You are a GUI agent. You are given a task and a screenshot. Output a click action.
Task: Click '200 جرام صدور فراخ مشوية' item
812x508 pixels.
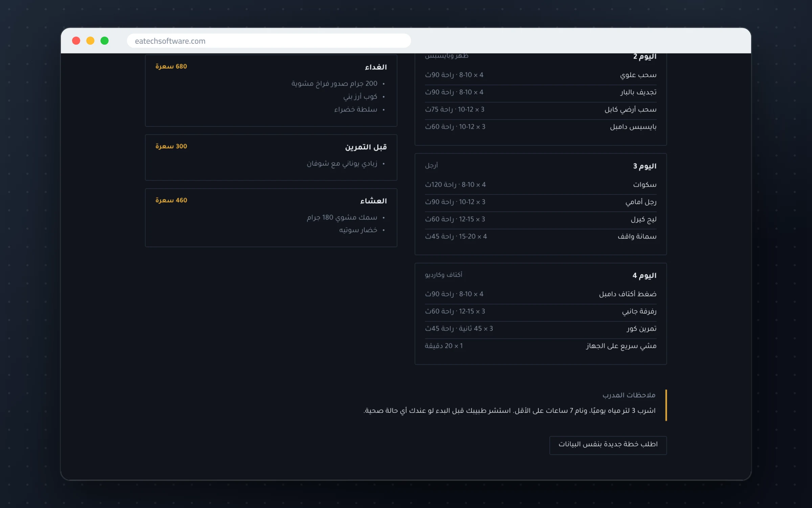pos(334,84)
